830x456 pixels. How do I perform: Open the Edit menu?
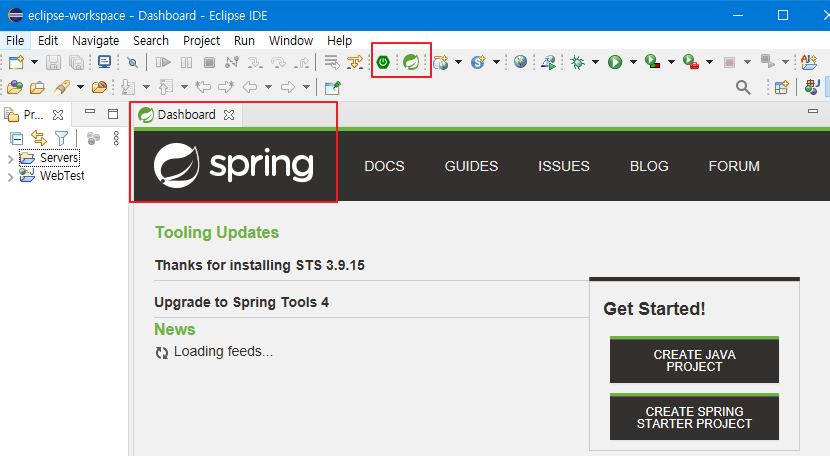[48, 41]
